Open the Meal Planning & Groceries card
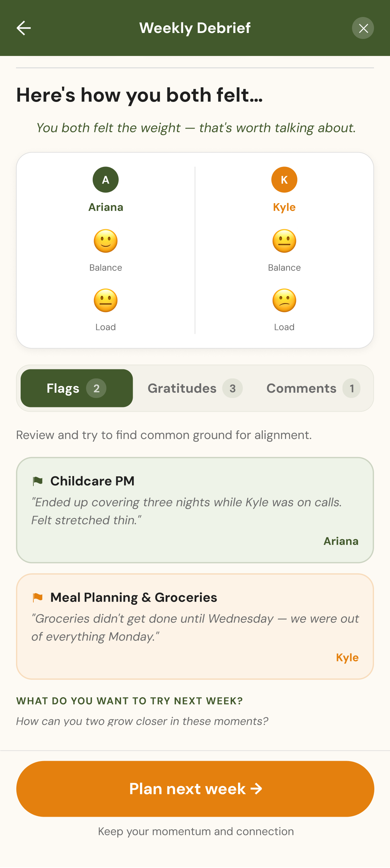Image resolution: width=390 pixels, height=868 pixels. coord(195,627)
